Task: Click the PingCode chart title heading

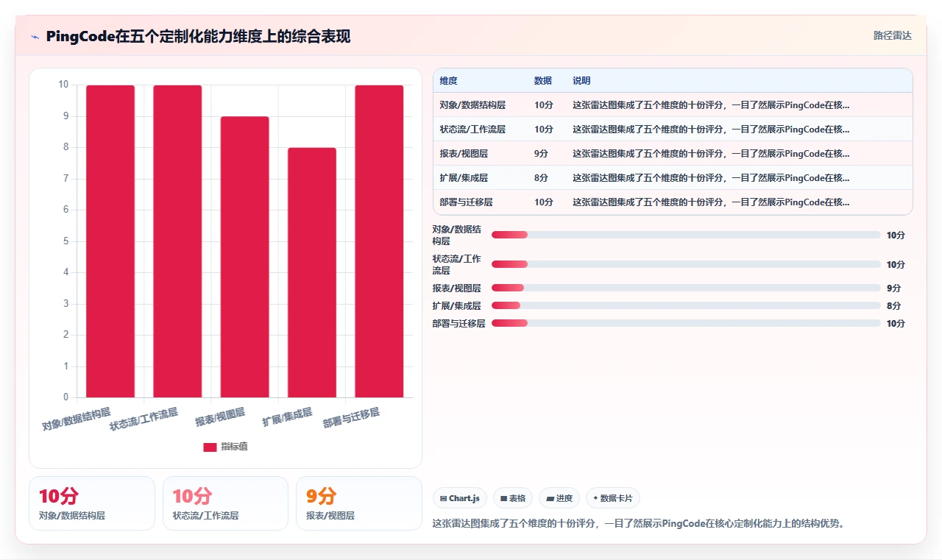Action: pos(198,36)
